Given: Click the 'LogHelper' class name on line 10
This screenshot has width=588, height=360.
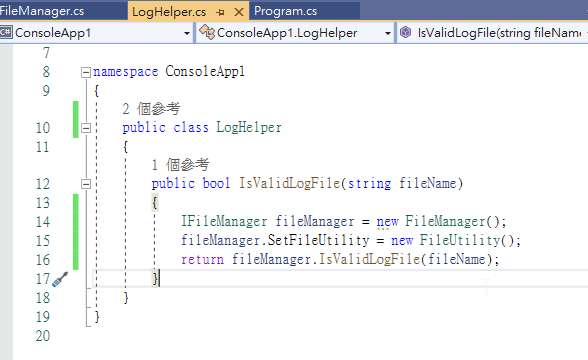Looking at the screenshot, I should (249, 128).
